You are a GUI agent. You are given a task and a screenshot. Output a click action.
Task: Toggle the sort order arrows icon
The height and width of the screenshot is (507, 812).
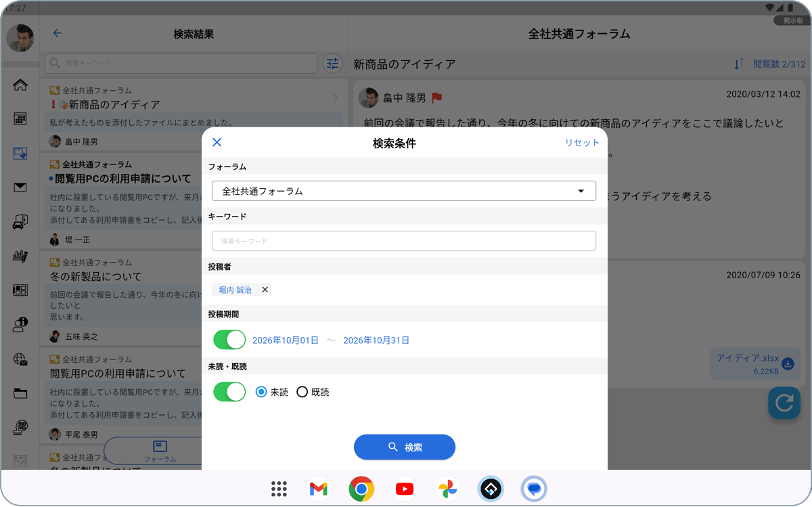coord(738,64)
